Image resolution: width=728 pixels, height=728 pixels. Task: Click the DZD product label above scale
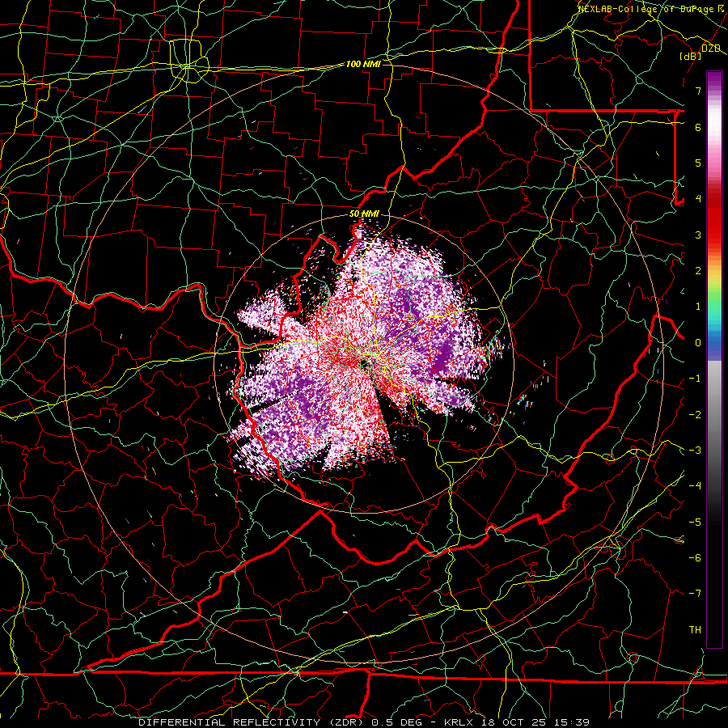pos(711,49)
